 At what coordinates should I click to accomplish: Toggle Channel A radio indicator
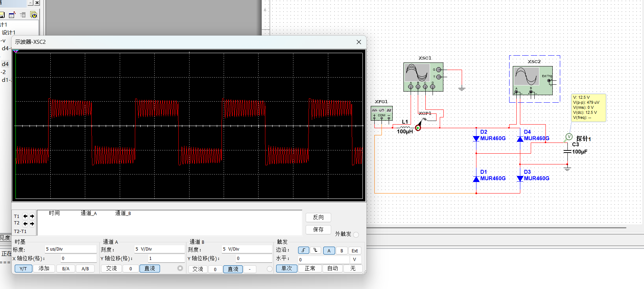[180, 268]
